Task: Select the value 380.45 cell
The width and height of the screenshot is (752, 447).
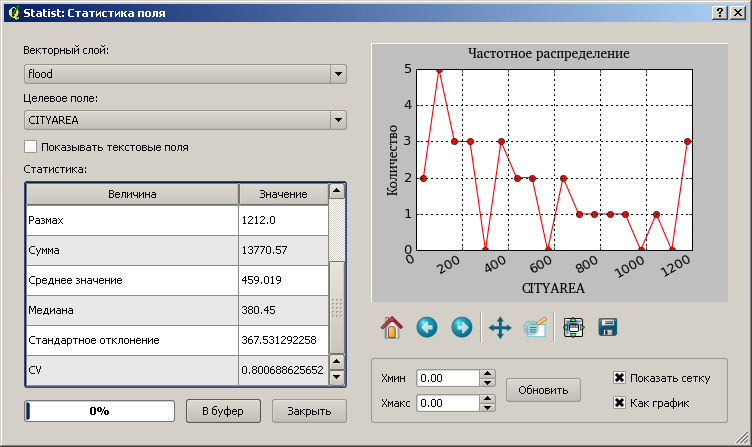Action: 283,310
